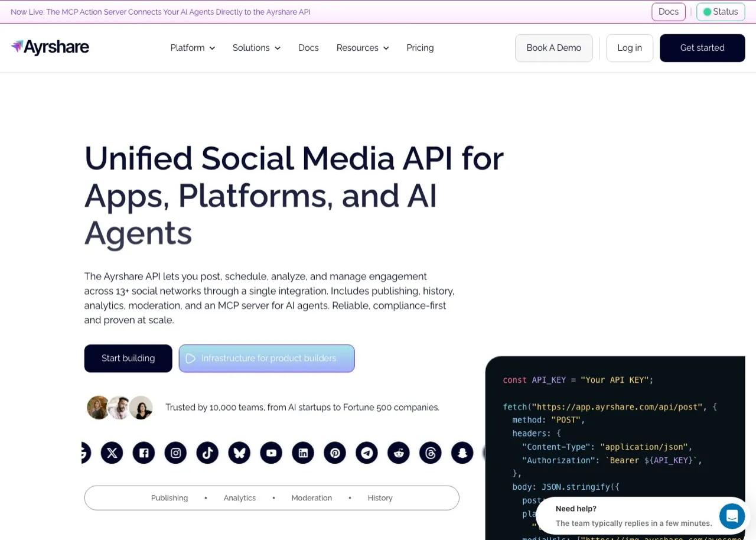Click the LinkedIn social icon
The height and width of the screenshot is (540, 756).
point(303,453)
